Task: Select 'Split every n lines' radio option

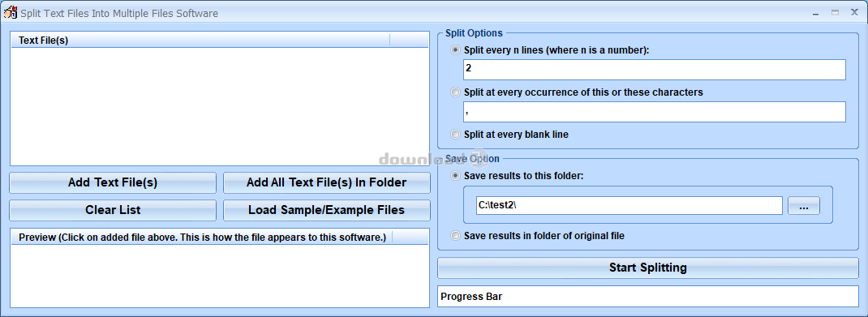Action: point(456,49)
